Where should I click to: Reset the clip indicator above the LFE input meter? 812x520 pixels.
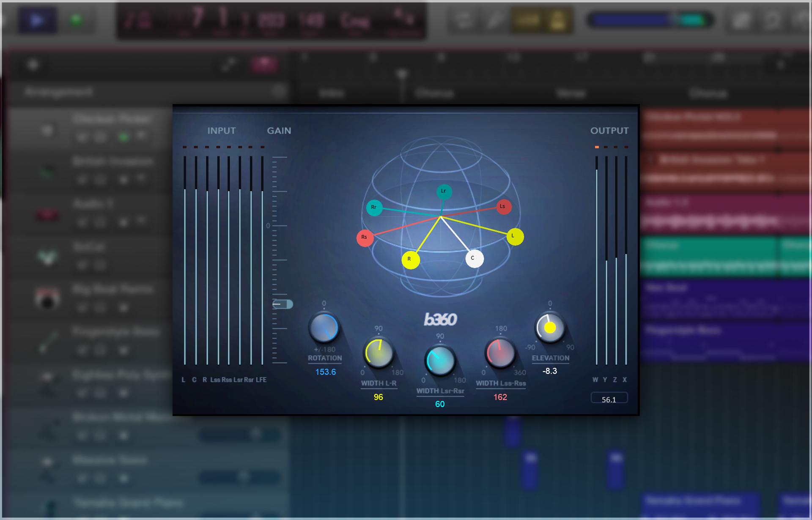pos(262,147)
